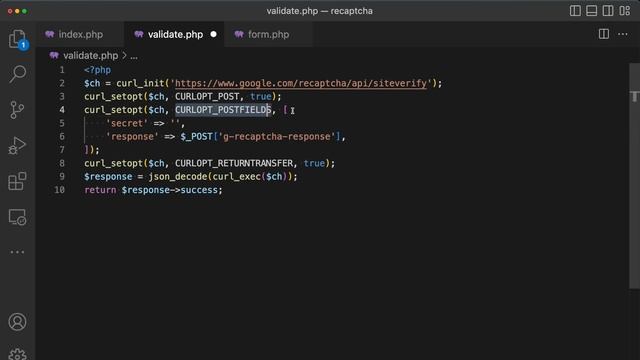640x360 pixels.
Task: Click the unsaved dot on validate.php tab
Action: pos(213,34)
